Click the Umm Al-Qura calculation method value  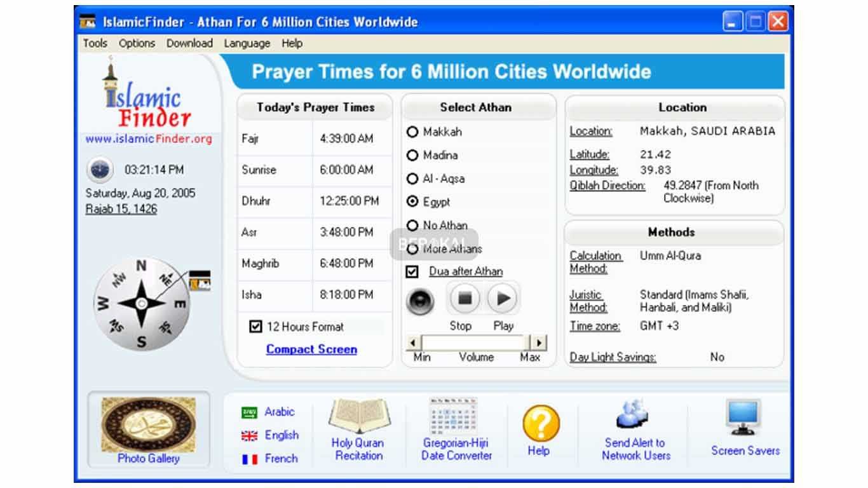coord(670,255)
